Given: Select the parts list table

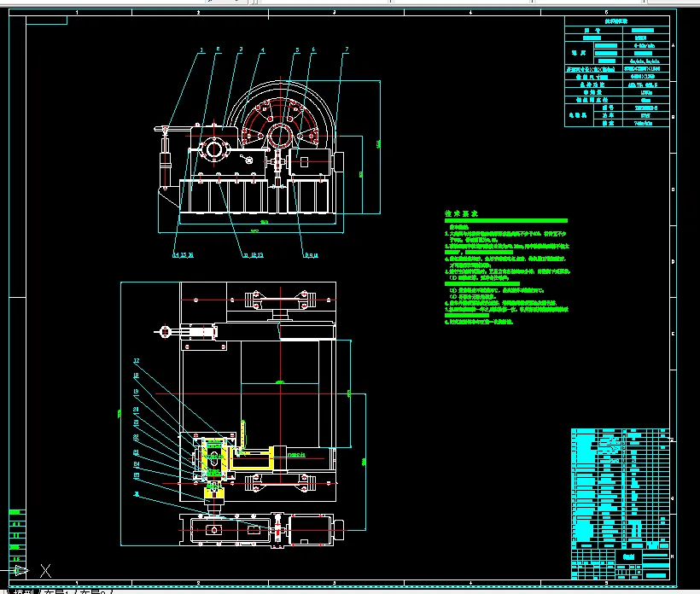Looking at the screenshot, I should (621, 488).
